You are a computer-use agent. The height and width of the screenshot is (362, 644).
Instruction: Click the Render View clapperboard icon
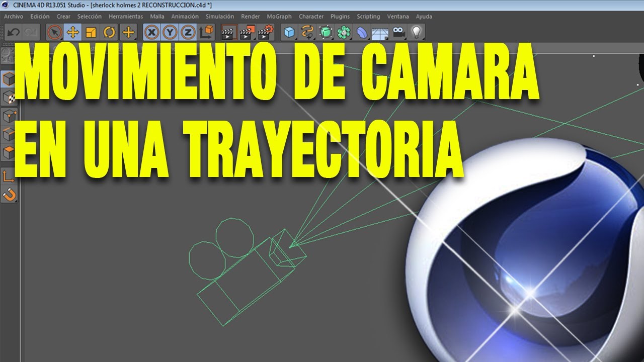tap(229, 33)
